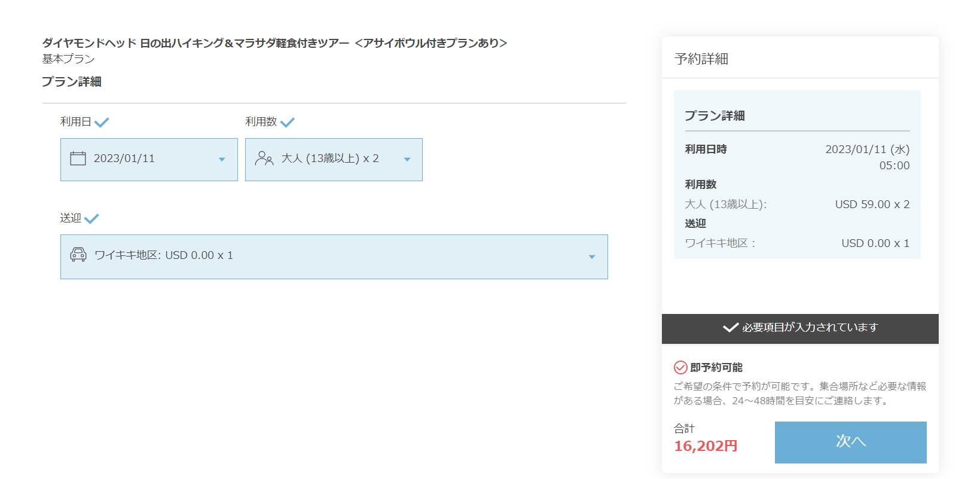980x479 pixels.
Task: Click the people icon in participants field
Action: 264,158
